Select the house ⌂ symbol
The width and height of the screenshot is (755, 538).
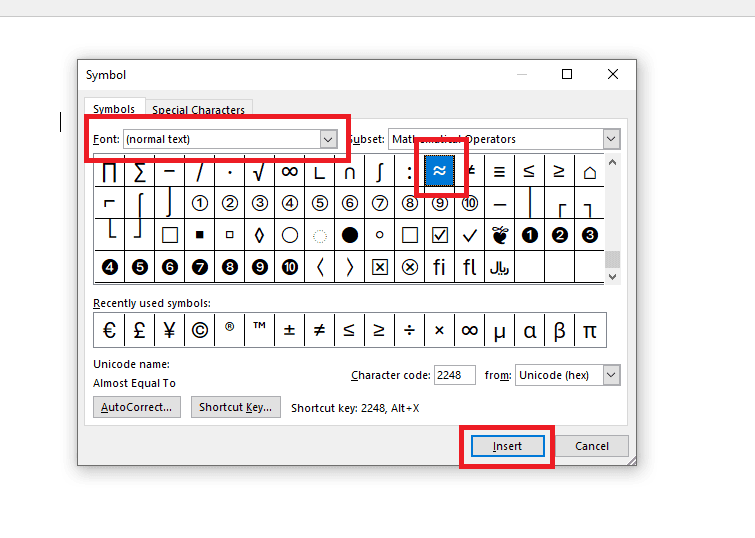click(589, 171)
